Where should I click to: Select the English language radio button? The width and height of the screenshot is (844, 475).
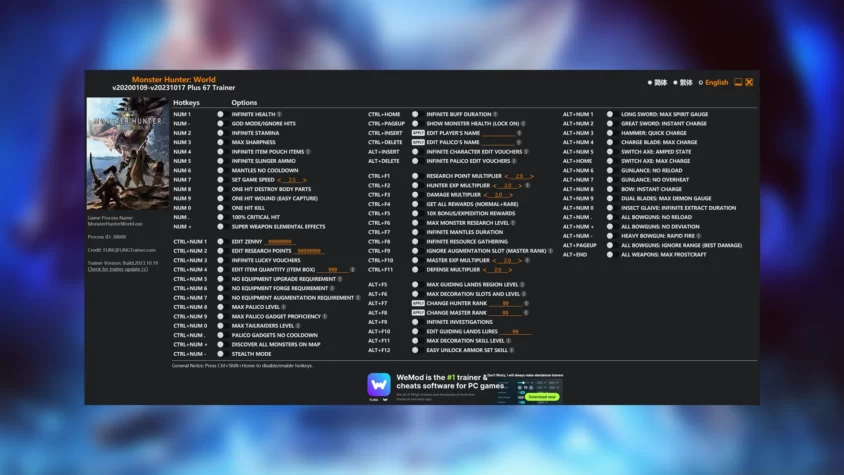(701, 83)
